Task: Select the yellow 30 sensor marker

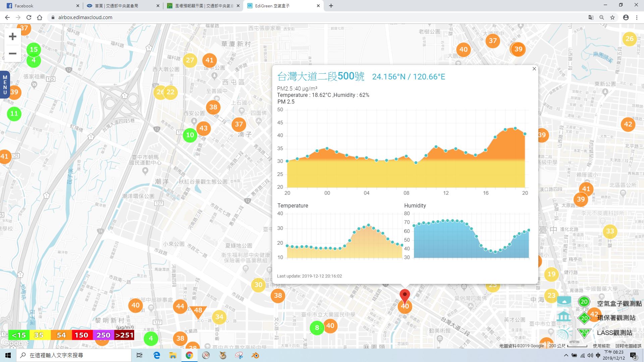Action: coord(258,285)
